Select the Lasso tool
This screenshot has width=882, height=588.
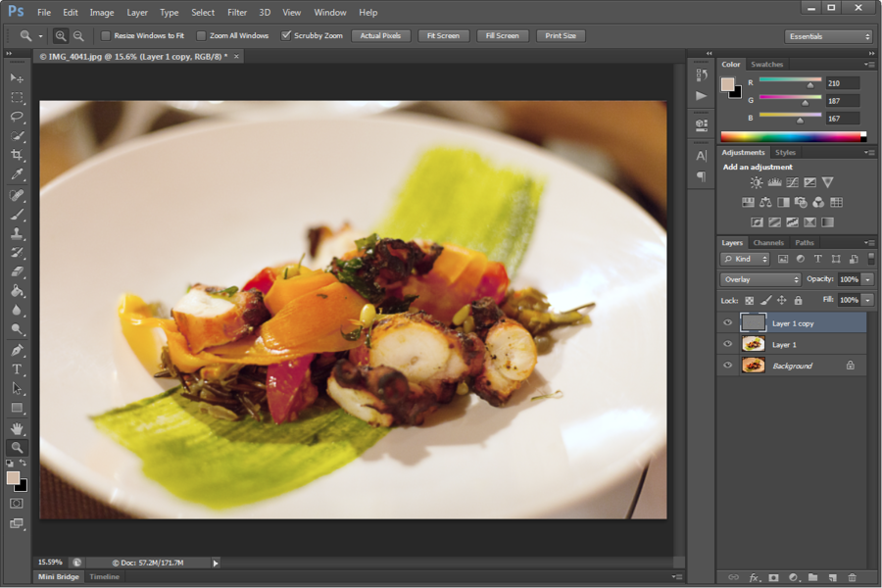click(x=17, y=117)
